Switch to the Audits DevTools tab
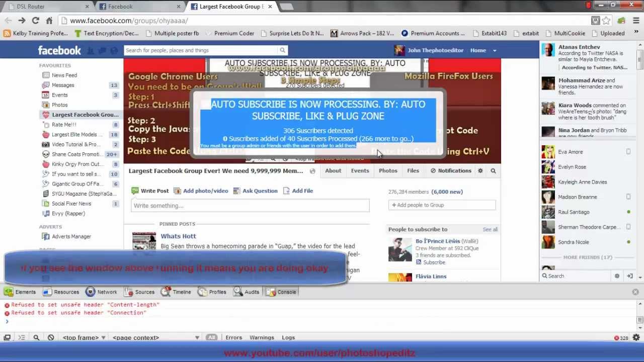The image size is (644, 362). (x=247, y=292)
